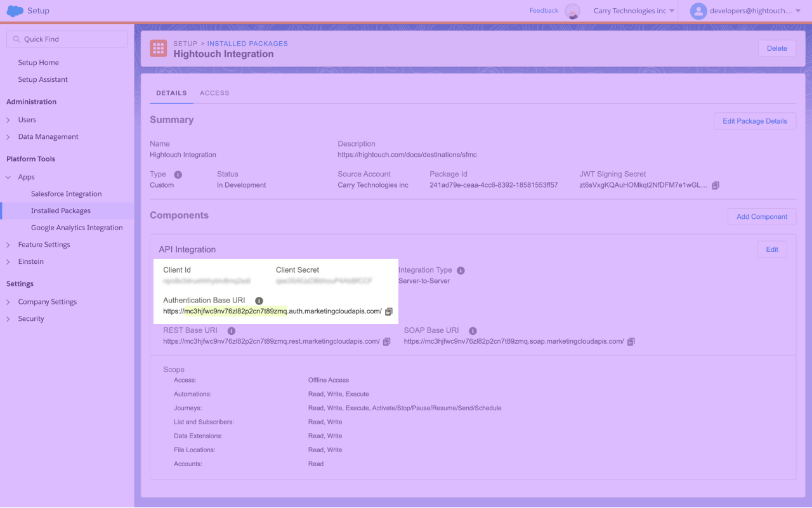Click the JWT Signing Secret value
The image size is (812, 508).
pyautogui.click(x=644, y=185)
